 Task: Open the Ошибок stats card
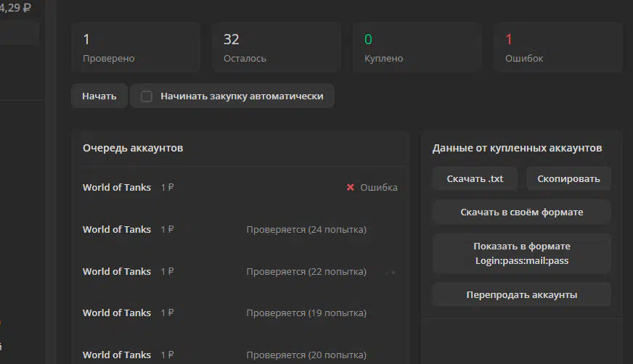[558, 48]
